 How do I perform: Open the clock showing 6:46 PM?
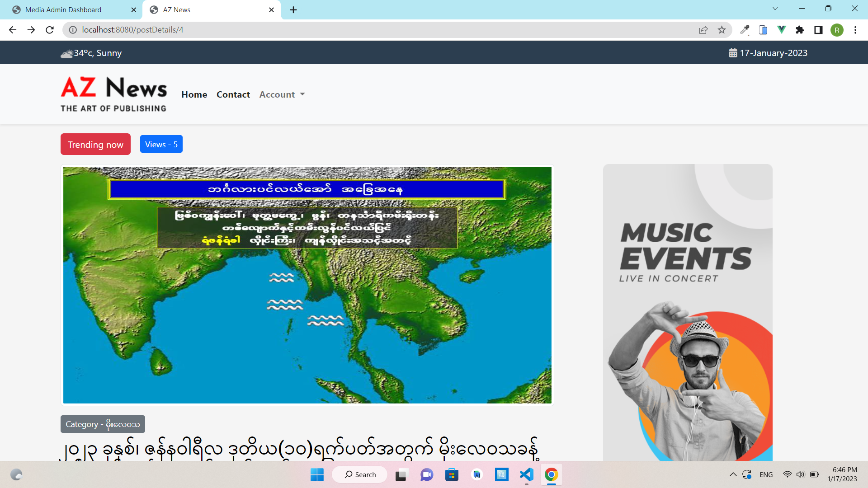843,474
